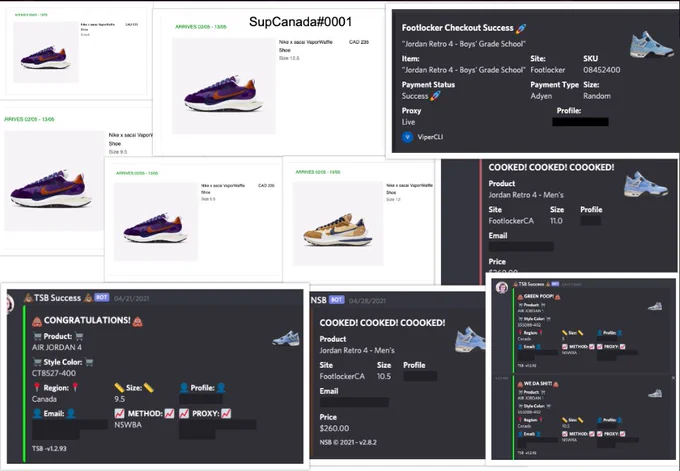Viewport: 680px width, 471px height.
Task: Click the X close icon beside WE DA SHIT! card
Action: pyautogui.click(x=673, y=378)
